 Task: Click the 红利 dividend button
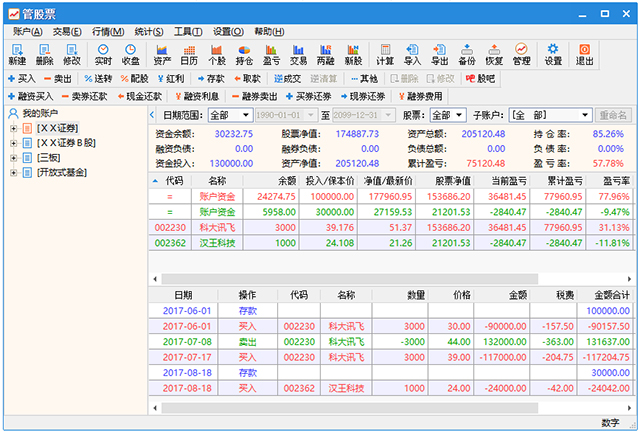[x=171, y=78]
